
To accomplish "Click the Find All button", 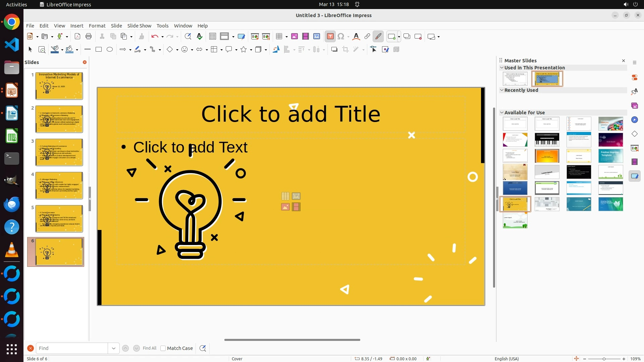I will (149, 348).
